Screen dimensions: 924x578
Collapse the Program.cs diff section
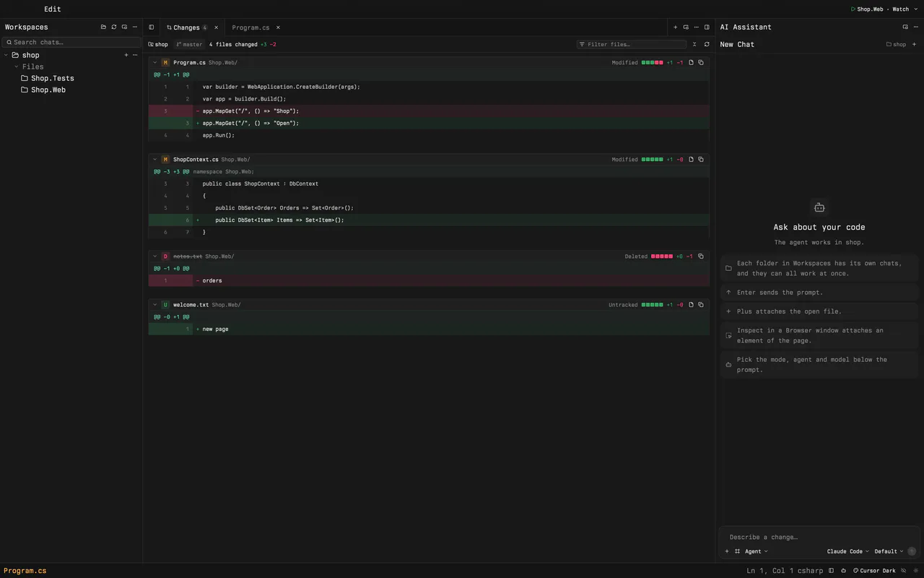coord(155,63)
